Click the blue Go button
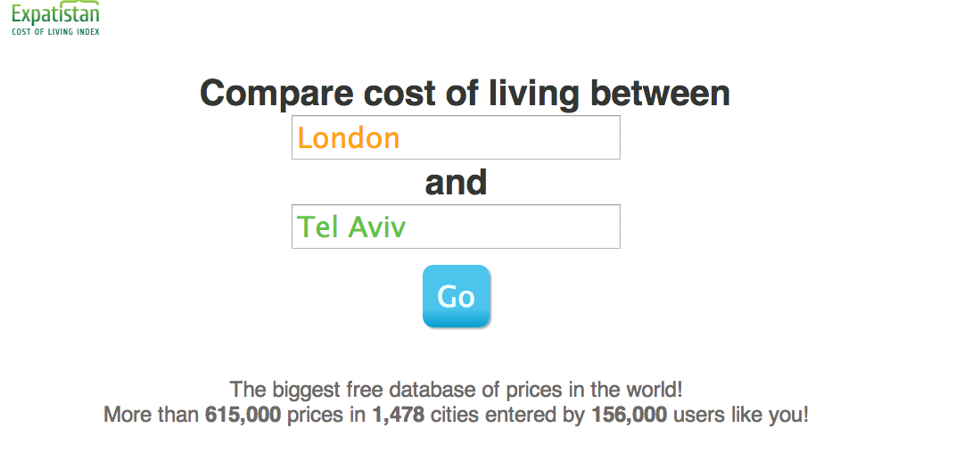Viewport: 980px width, 453px height. (457, 296)
